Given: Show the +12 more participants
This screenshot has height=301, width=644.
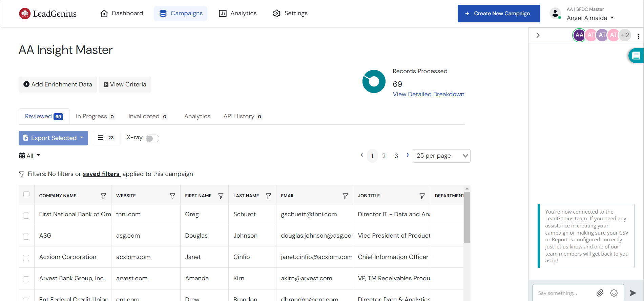Looking at the screenshot, I should click(625, 35).
